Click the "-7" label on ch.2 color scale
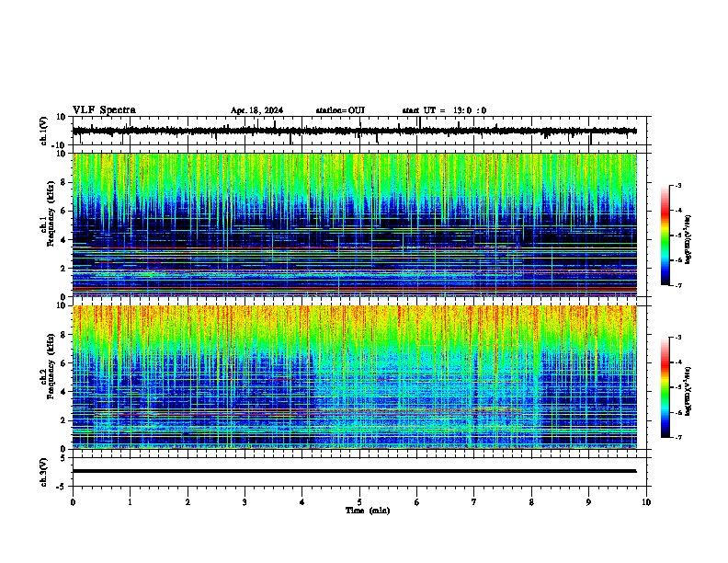728x563 pixels. click(x=677, y=437)
